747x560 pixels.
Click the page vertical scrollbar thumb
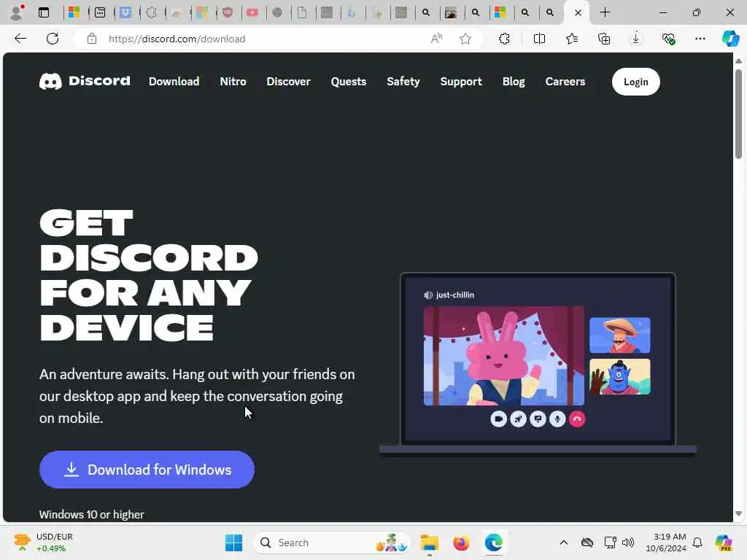click(x=738, y=114)
